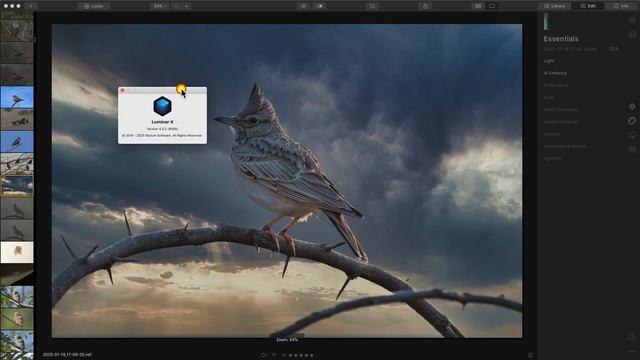Mark photo as rejected with X icon
The height and width of the screenshot is (360, 640).
(284, 355)
